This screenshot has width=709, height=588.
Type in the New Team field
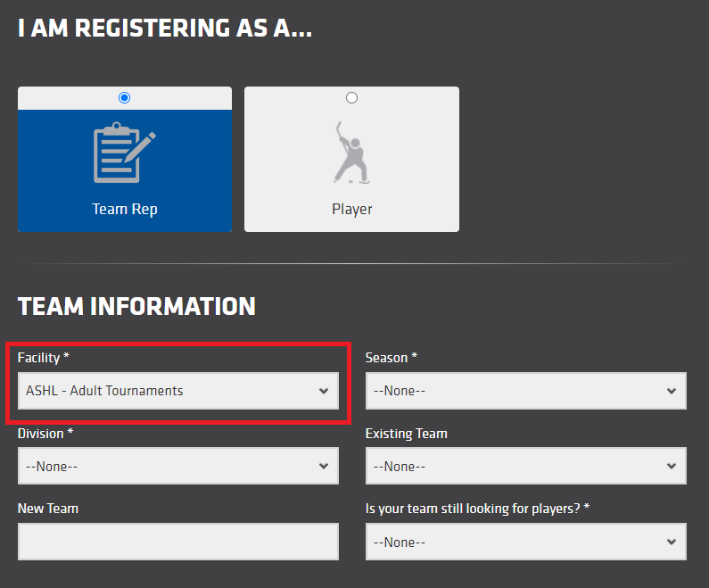coord(177,542)
